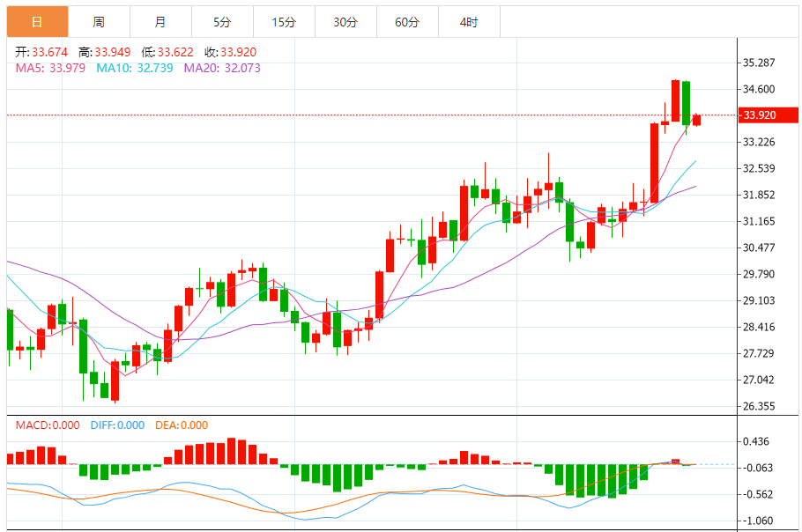
Task: Click the -0.063 MACD axis label
Action: point(757,468)
